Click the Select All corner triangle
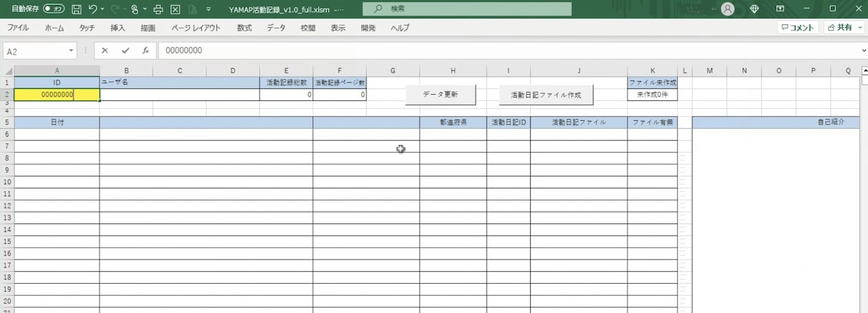The width and height of the screenshot is (868, 313). [7, 70]
